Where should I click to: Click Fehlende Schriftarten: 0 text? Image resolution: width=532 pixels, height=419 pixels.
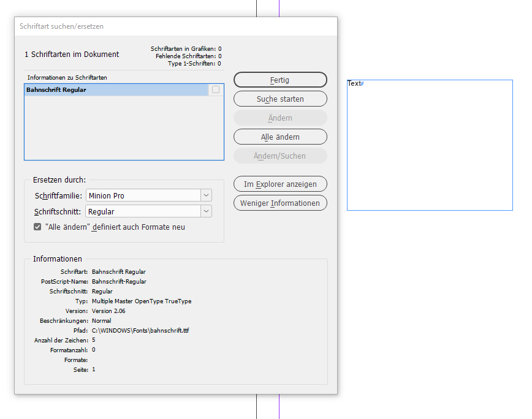click(x=188, y=56)
